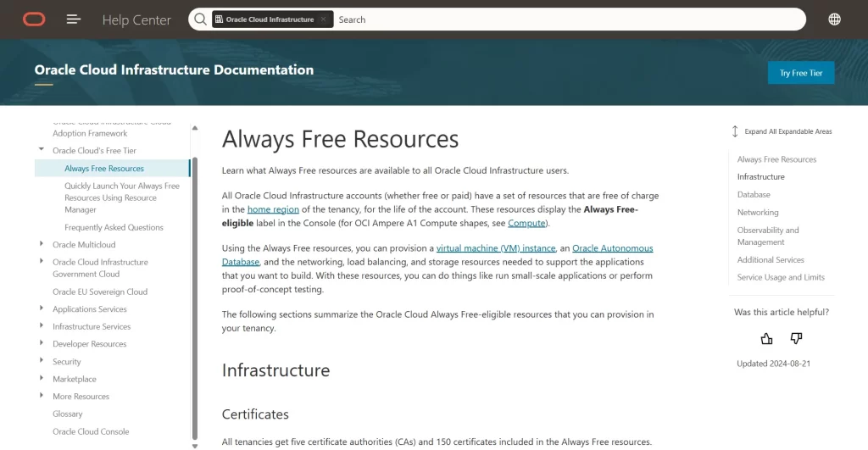Open the Help Center link
This screenshot has height=450, width=868.
coord(136,20)
